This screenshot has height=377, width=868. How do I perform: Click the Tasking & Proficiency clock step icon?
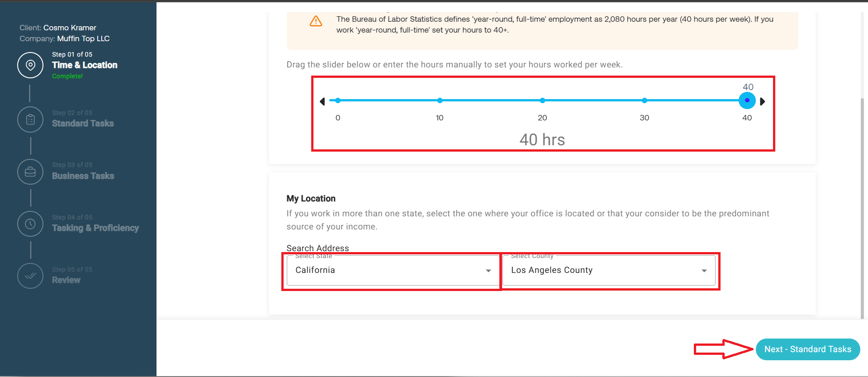tap(30, 224)
